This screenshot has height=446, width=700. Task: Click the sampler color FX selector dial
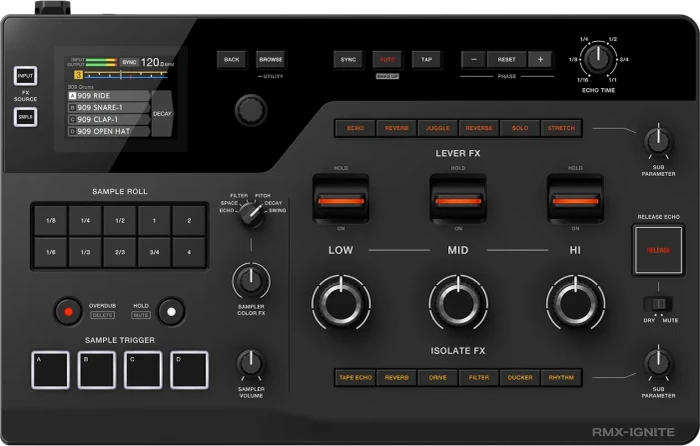point(251,215)
